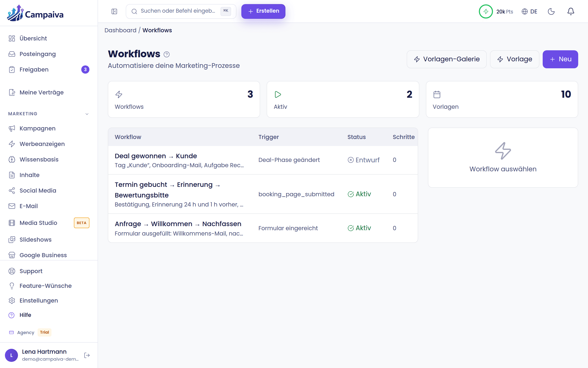
Task: Select the 'Anfrage → Willkommen → Nachfassen' workflow
Action: [263, 228]
